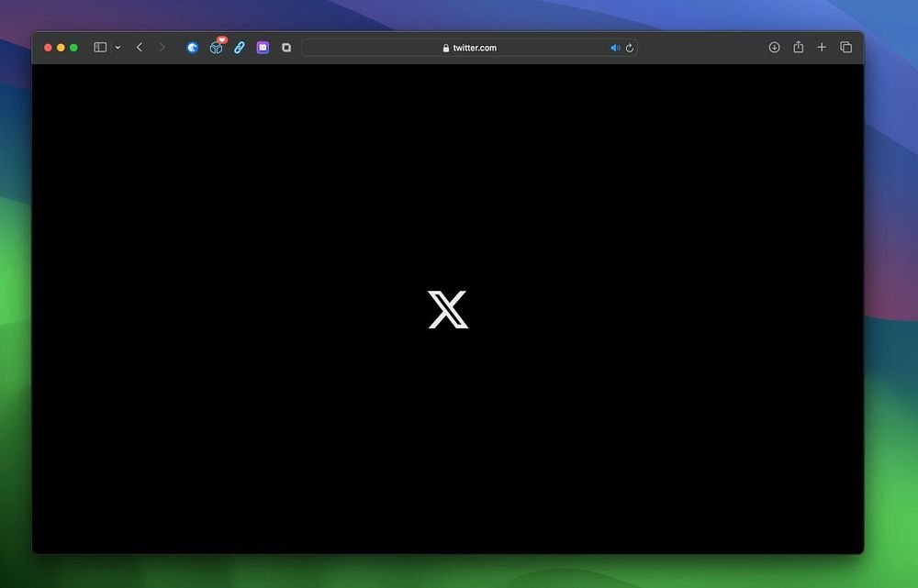Open the cube extension with heart badge

(x=217, y=47)
